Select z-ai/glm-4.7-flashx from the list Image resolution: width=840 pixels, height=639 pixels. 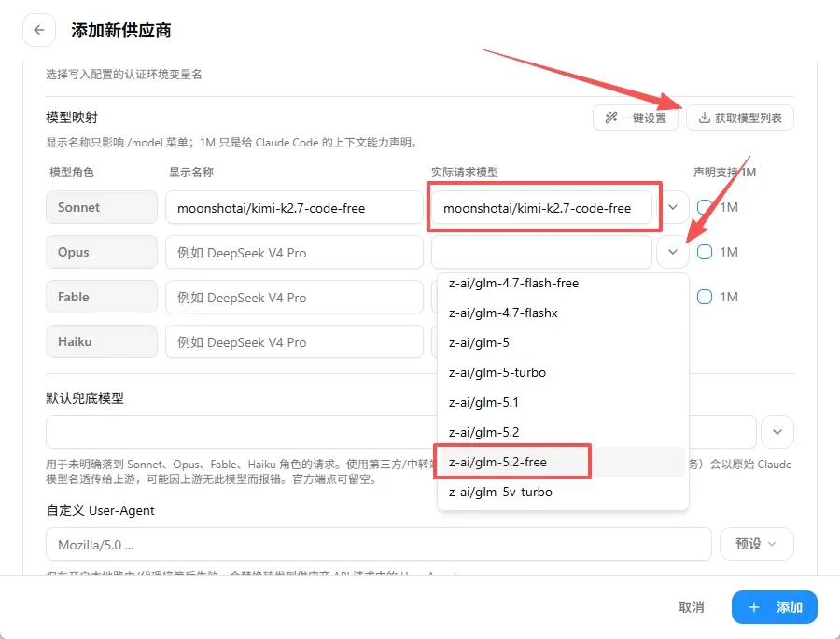click(563, 313)
